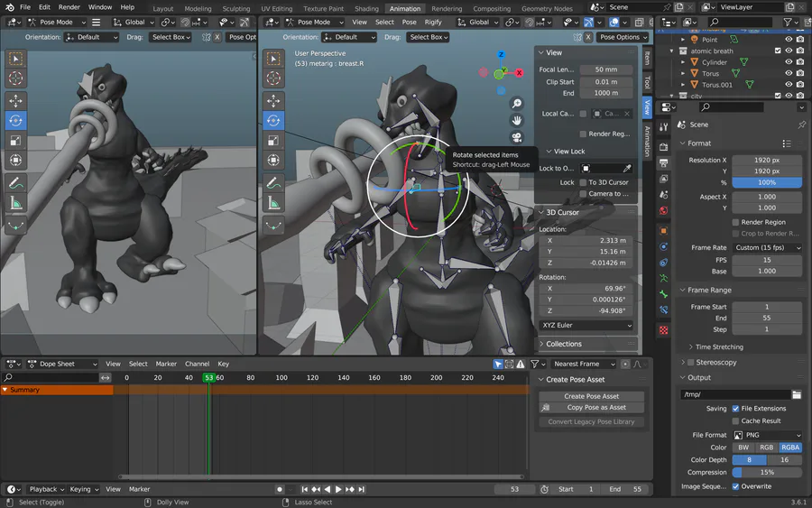This screenshot has height=508, width=812.
Task: Switch to the Shading workspace tab
Action: point(366,8)
